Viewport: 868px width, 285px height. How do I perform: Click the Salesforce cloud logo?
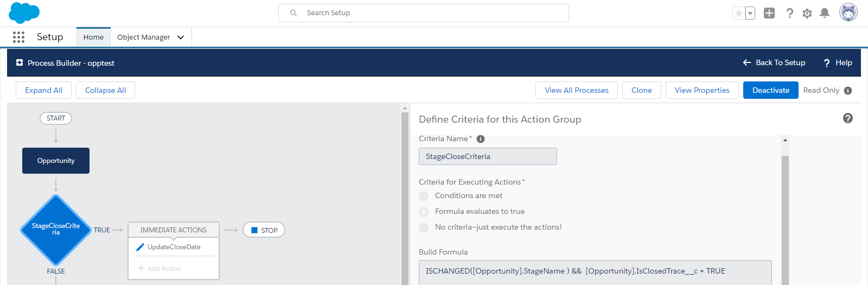coord(24,12)
